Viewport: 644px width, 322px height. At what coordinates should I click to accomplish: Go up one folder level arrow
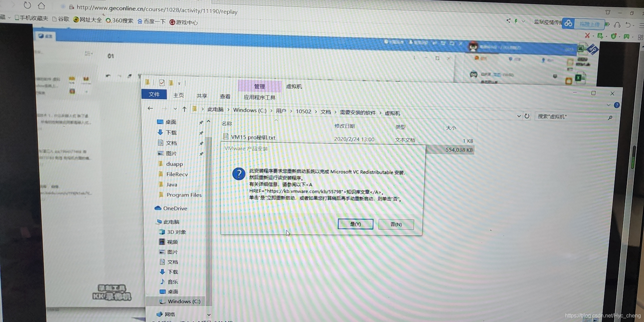[x=184, y=109]
